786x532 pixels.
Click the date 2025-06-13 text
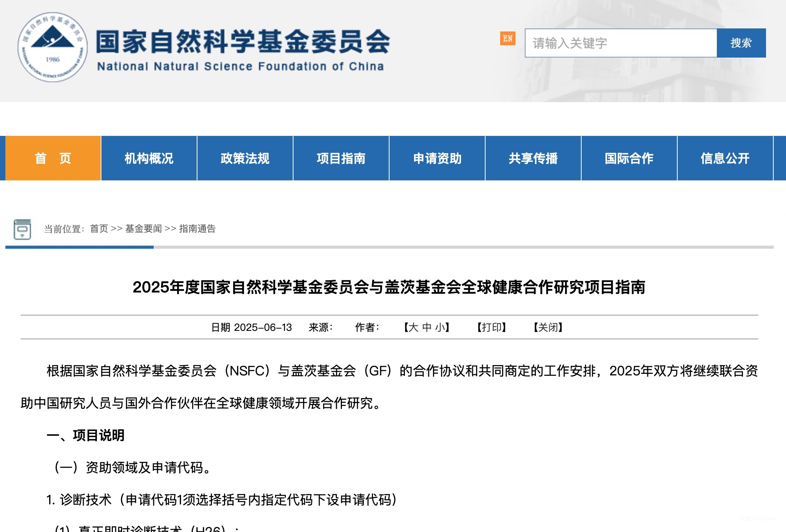(x=263, y=327)
